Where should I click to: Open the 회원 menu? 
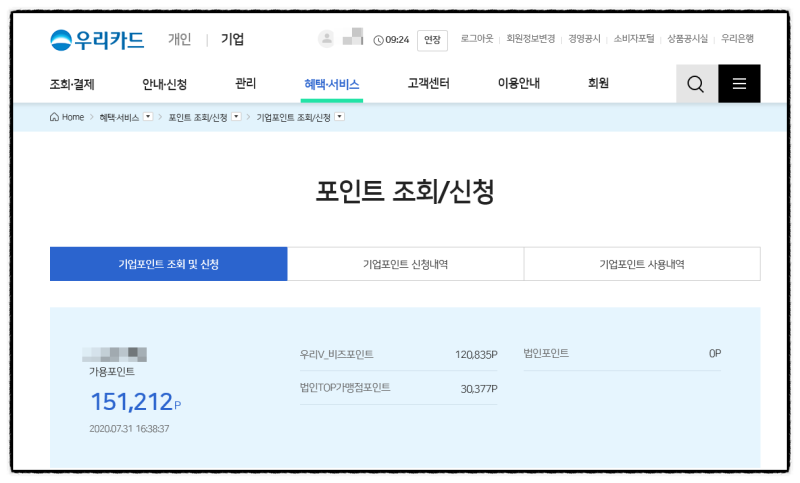(598, 83)
